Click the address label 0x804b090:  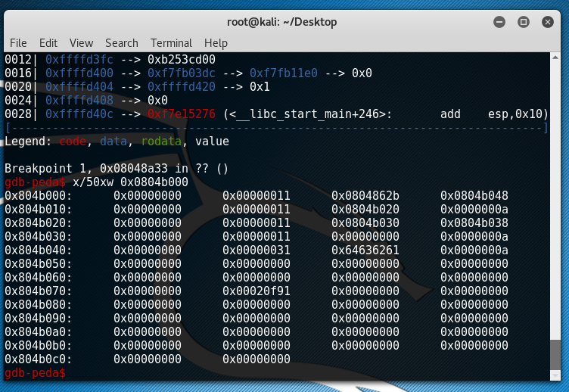(39, 319)
